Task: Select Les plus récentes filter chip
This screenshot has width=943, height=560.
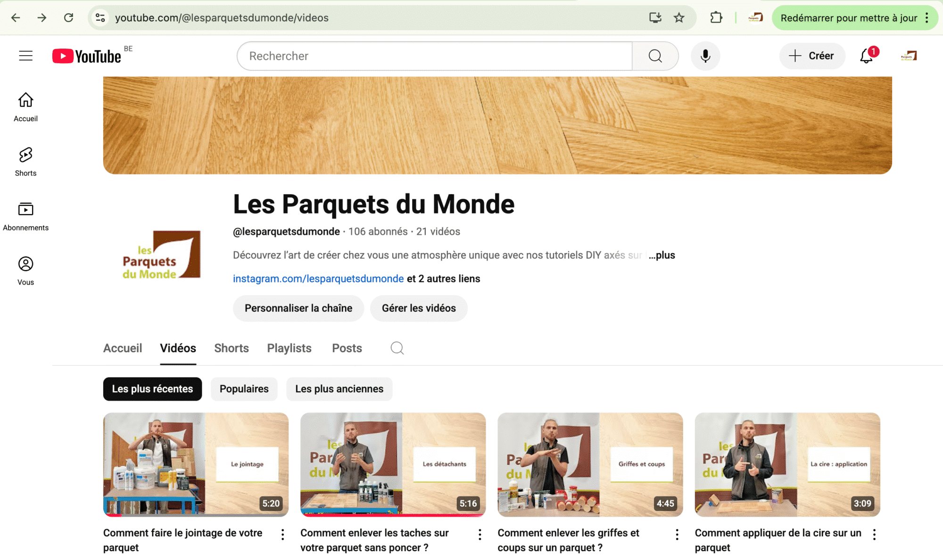Action: [x=152, y=389]
